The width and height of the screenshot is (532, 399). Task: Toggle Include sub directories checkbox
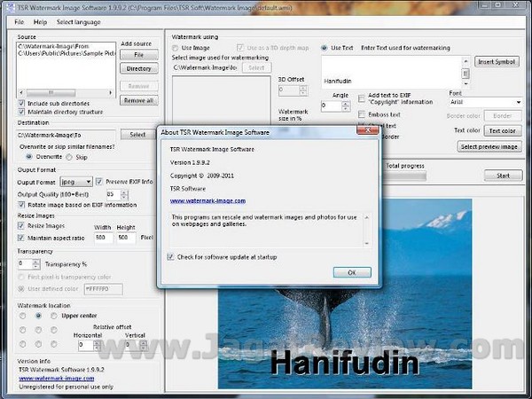22,103
